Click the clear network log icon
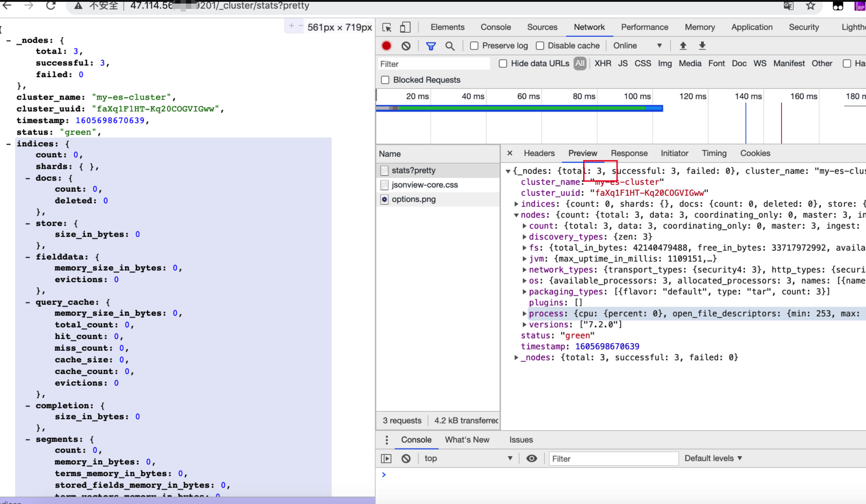The image size is (866, 504). point(406,46)
